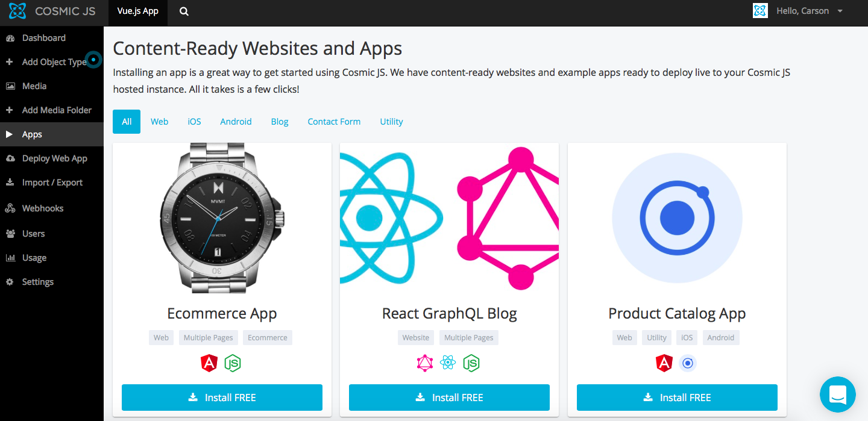Screen dimensions: 868x421
Task: Open the search magnifier icon
Action: point(184,11)
